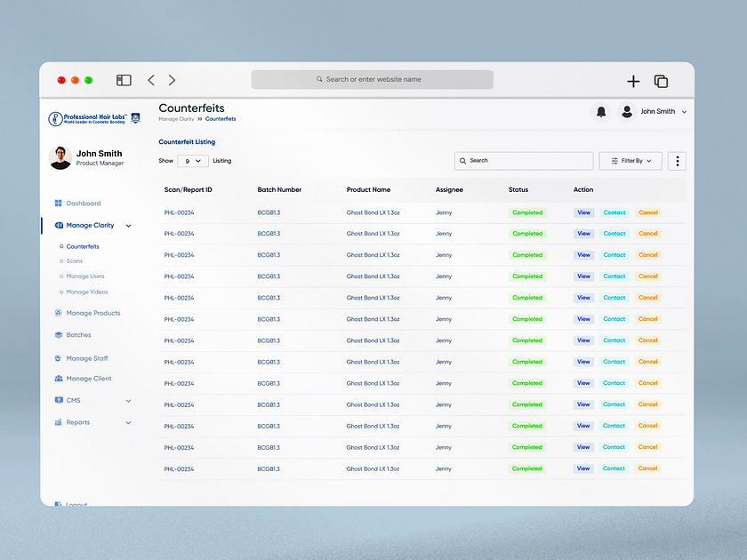
Task: Open new tab with plus icon
Action: (x=633, y=81)
